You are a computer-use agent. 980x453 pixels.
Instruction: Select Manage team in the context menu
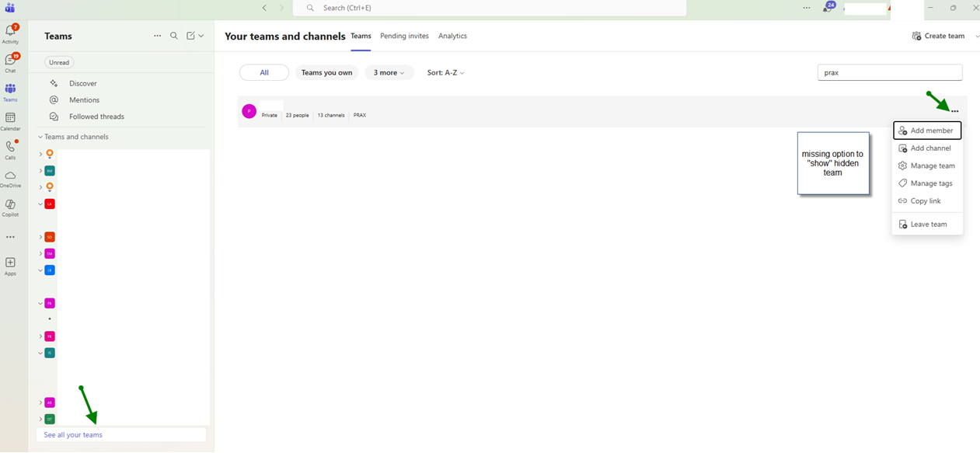point(927,166)
